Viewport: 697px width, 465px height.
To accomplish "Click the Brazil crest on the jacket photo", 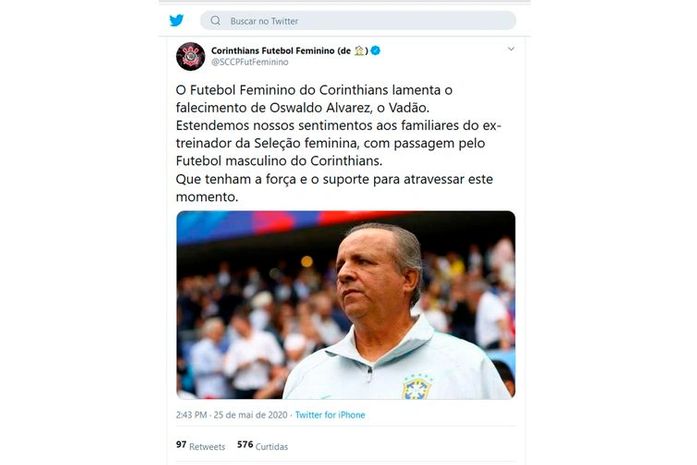I will tap(417, 387).
